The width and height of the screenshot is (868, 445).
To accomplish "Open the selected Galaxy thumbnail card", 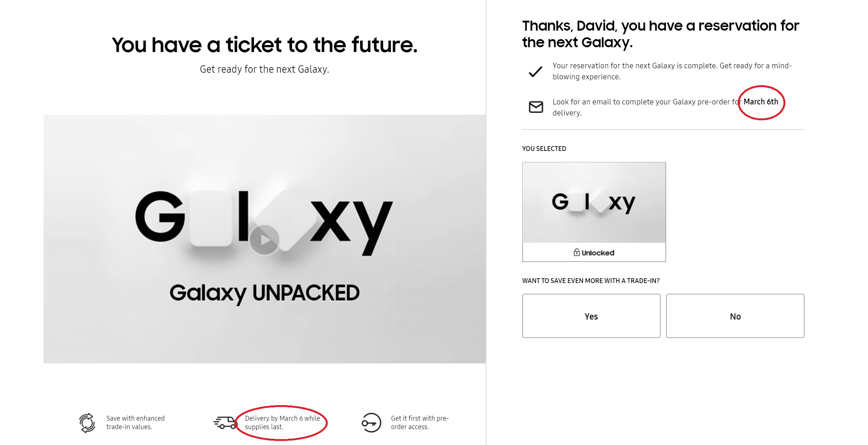I will pyautogui.click(x=594, y=212).
